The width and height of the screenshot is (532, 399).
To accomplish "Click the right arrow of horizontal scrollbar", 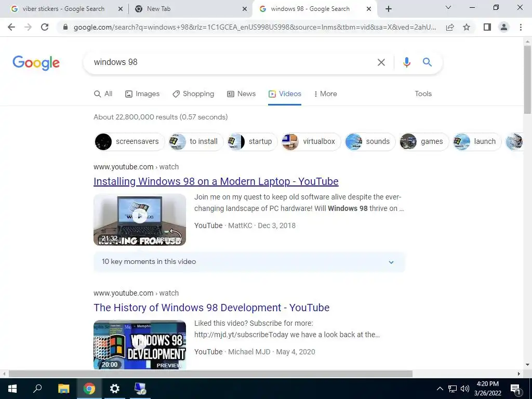I will (519, 374).
